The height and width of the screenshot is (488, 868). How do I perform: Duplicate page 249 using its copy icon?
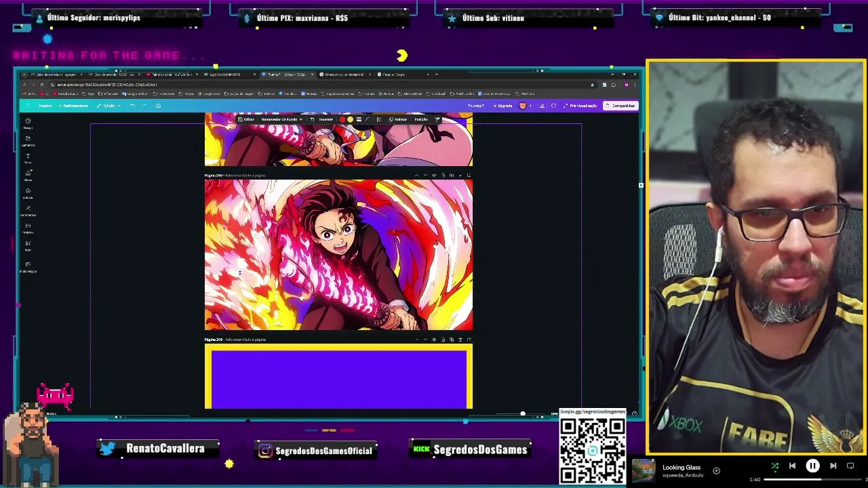pyautogui.click(x=452, y=340)
